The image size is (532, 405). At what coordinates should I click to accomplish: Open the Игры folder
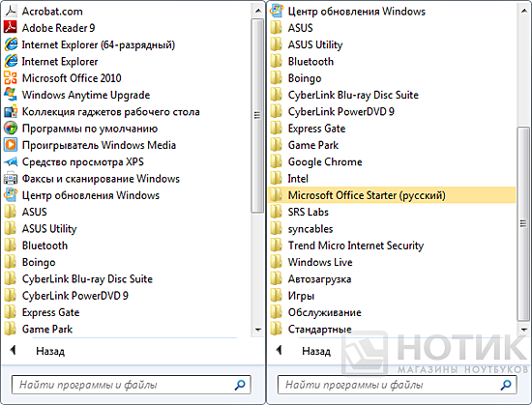(392, 296)
